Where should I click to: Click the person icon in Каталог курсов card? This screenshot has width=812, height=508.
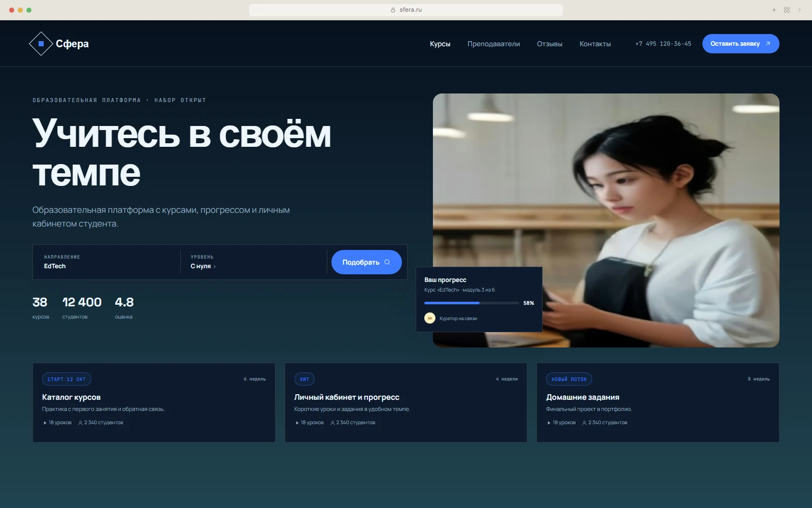tap(80, 423)
